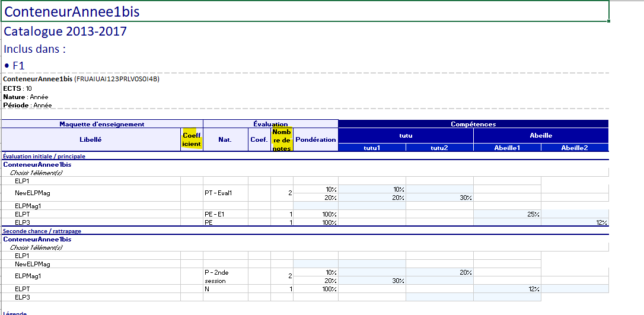
Task: Click the Catalogue 2013-2017 heading
Action: pos(65,31)
